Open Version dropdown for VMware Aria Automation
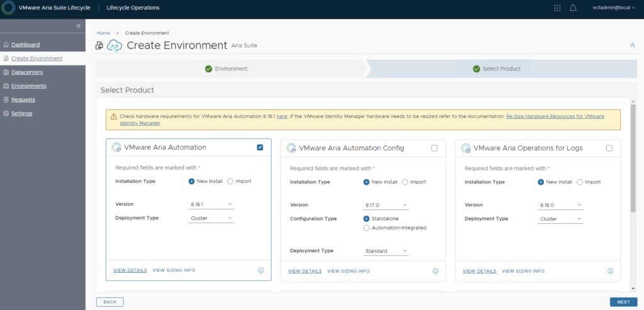The image size is (644, 310). tap(211, 204)
